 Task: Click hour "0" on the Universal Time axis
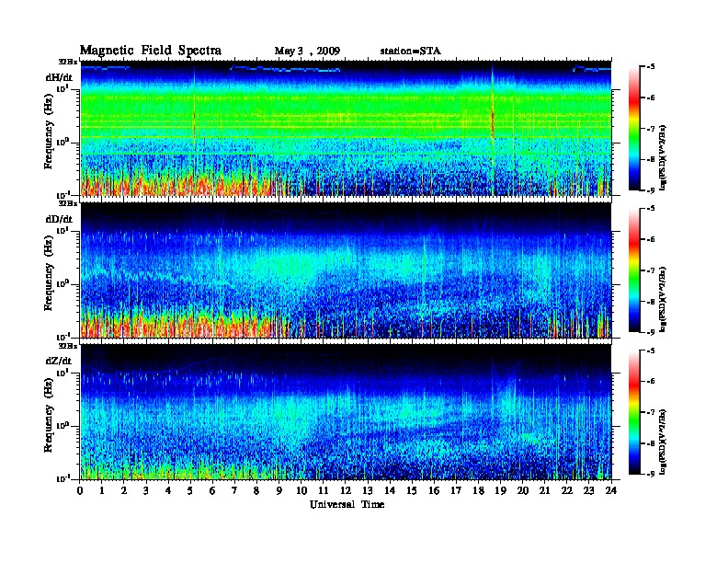[x=80, y=490]
